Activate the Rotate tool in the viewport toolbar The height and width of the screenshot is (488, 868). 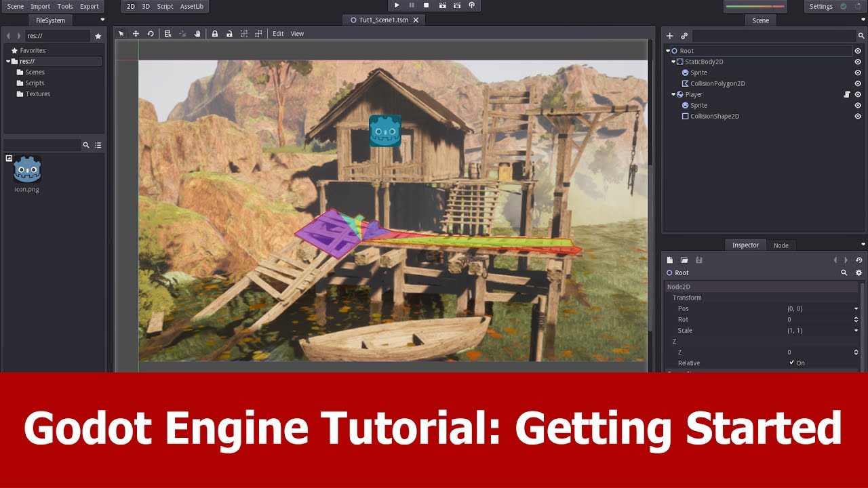tap(151, 34)
